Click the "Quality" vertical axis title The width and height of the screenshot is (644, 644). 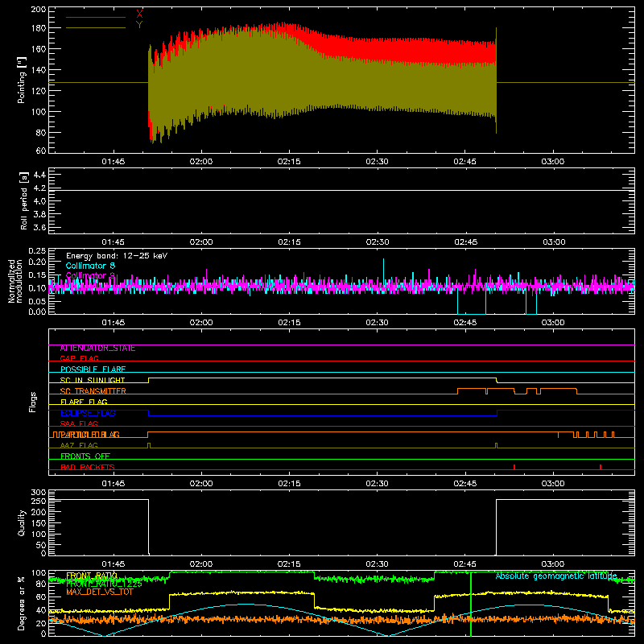tap(22, 522)
